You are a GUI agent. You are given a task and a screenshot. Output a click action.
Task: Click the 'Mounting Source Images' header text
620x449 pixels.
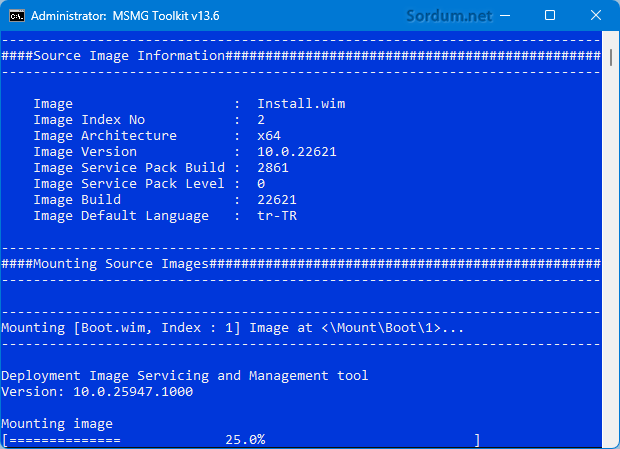pyautogui.click(x=121, y=264)
